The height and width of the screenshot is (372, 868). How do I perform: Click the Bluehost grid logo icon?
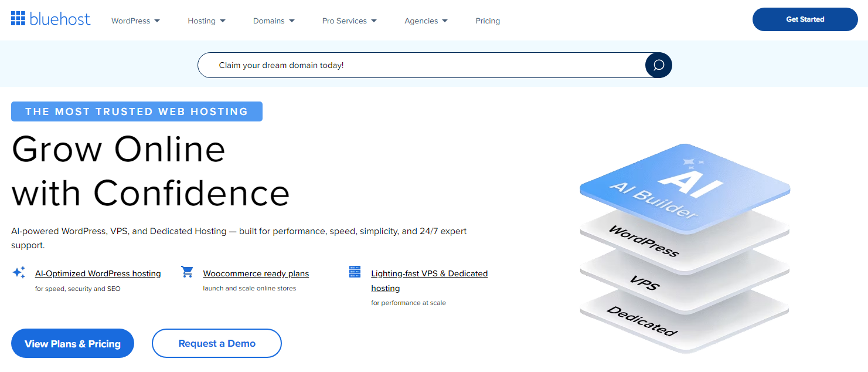(x=18, y=19)
